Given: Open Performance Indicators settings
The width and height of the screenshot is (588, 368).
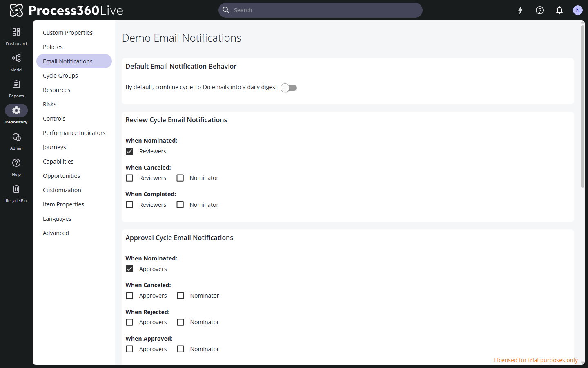Looking at the screenshot, I should (x=74, y=133).
